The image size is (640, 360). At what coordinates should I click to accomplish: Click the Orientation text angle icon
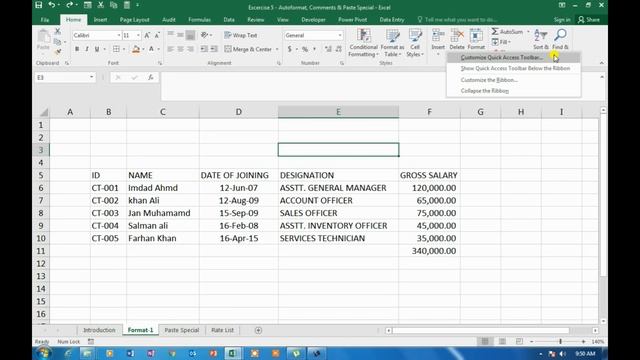(204, 35)
